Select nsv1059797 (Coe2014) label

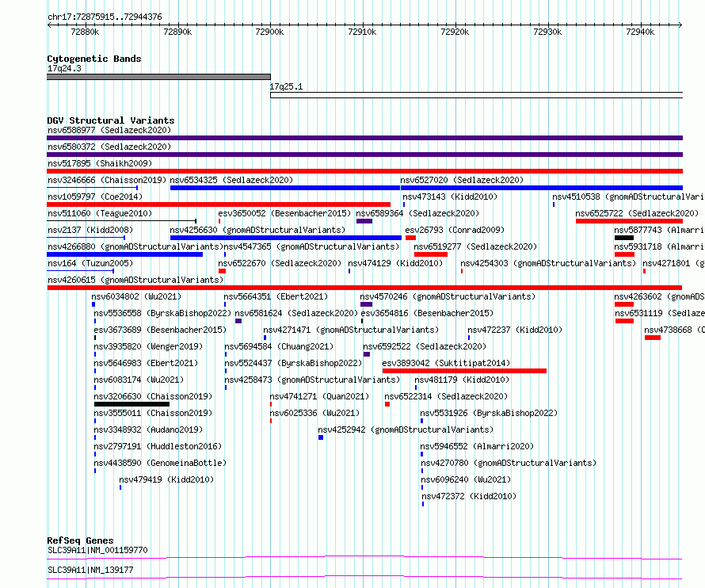point(95,197)
